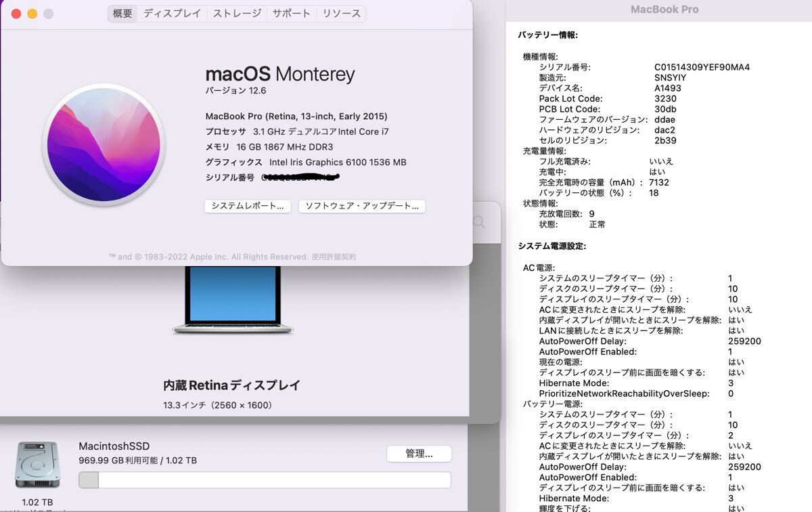Click the PCB Lot Code value 30db

[x=665, y=109]
